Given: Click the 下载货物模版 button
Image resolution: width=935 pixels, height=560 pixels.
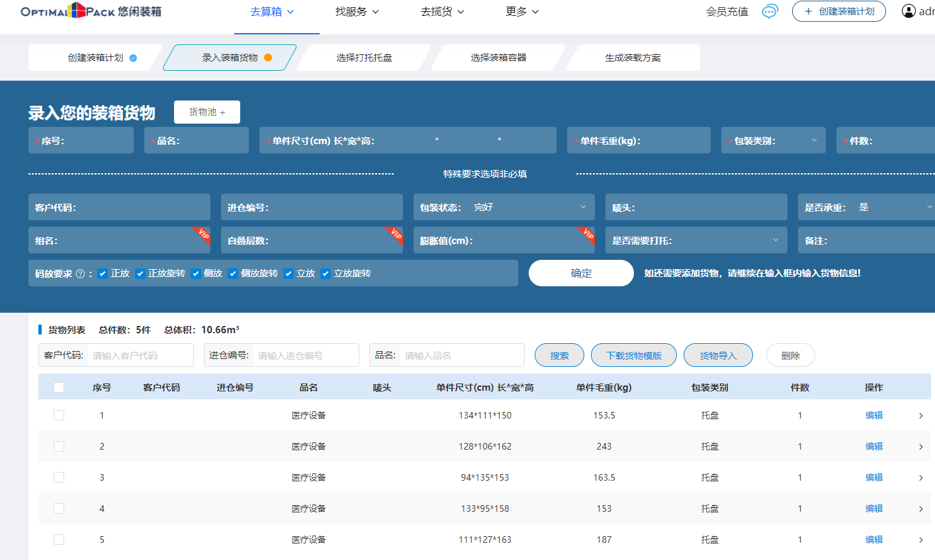Looking at the screenshot, I should coord(633,356).
